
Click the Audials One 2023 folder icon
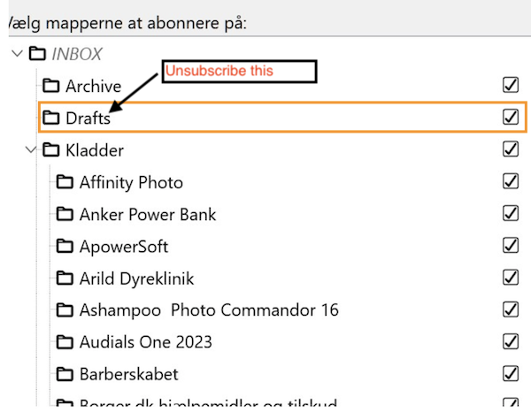[x=65, y=342]
